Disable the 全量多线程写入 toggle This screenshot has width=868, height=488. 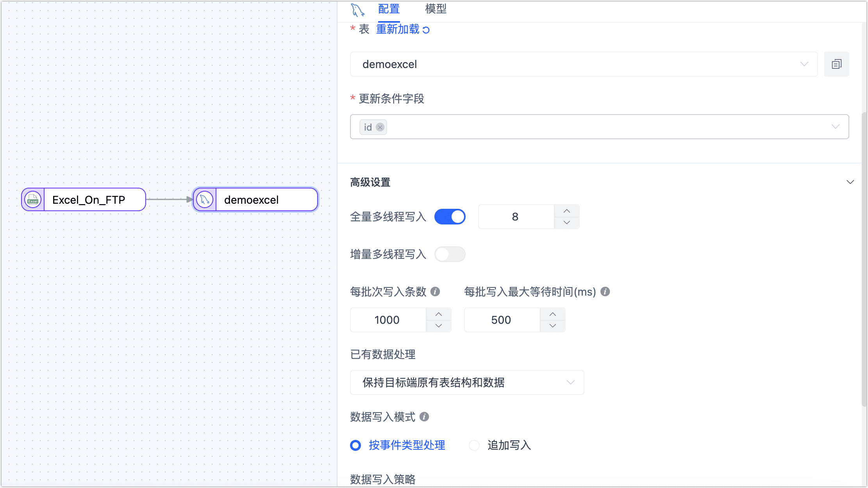[x=450, y=216]
